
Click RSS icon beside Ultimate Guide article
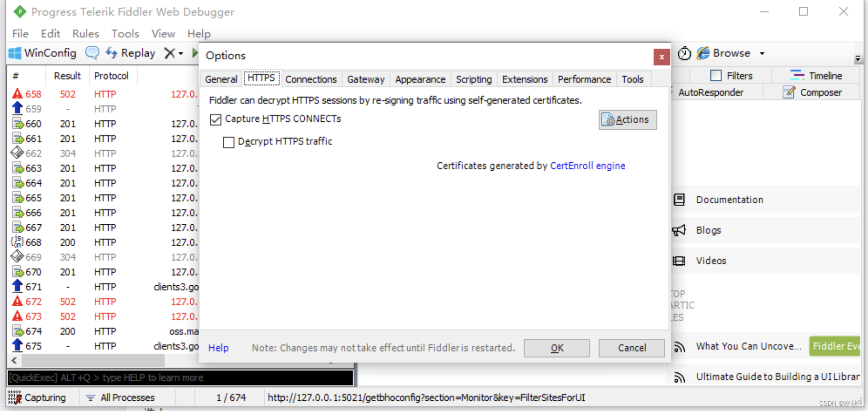[x=680, y=378]
